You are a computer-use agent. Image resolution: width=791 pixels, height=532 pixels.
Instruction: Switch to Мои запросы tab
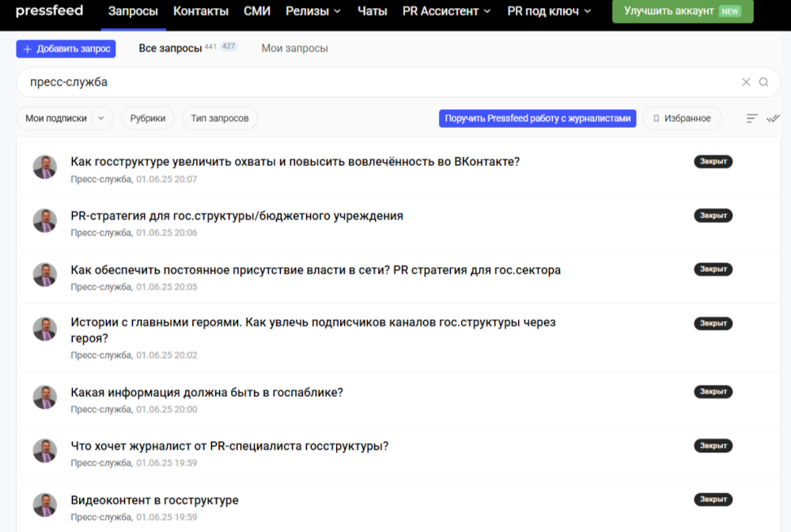[294, 48]
